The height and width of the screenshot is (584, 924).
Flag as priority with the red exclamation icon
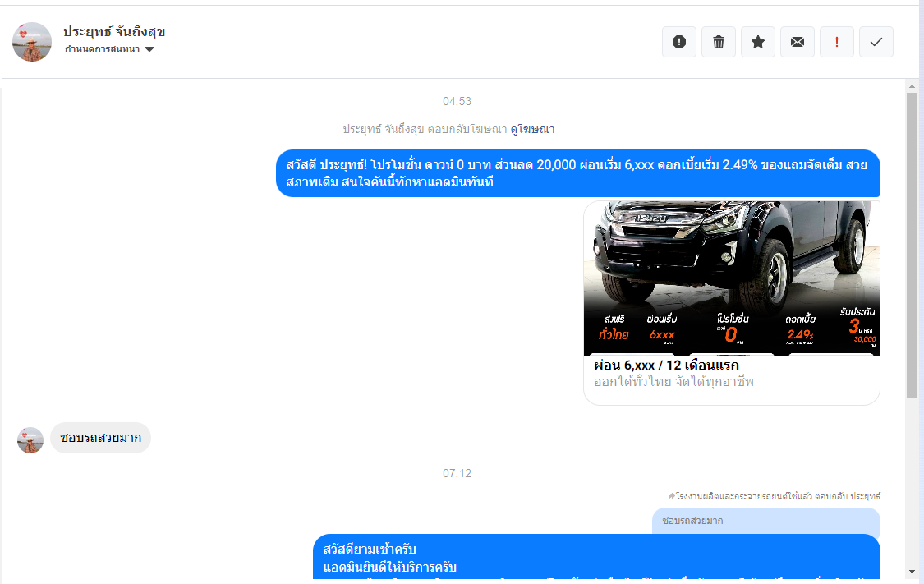point(837,42)
